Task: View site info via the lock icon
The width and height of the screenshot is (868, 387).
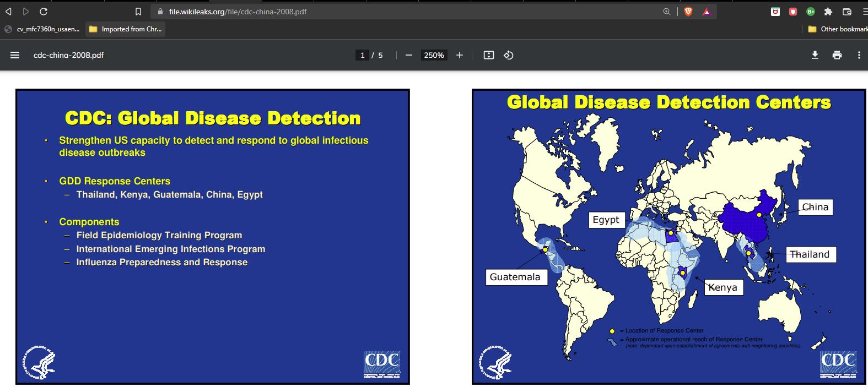Action: tap(160, 12)
